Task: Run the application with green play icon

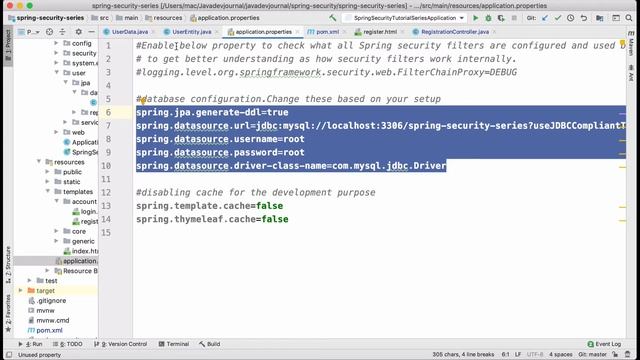Action: pos(476,18)
